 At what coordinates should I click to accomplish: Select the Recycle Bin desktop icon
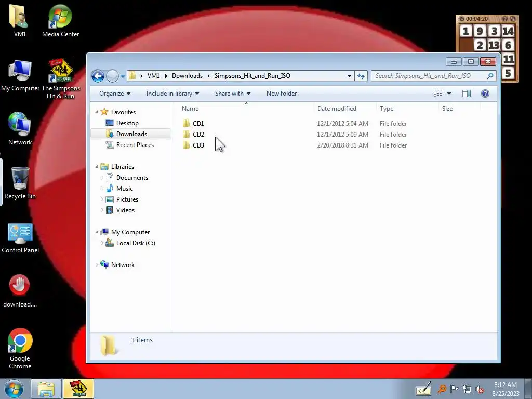(20, 183)
